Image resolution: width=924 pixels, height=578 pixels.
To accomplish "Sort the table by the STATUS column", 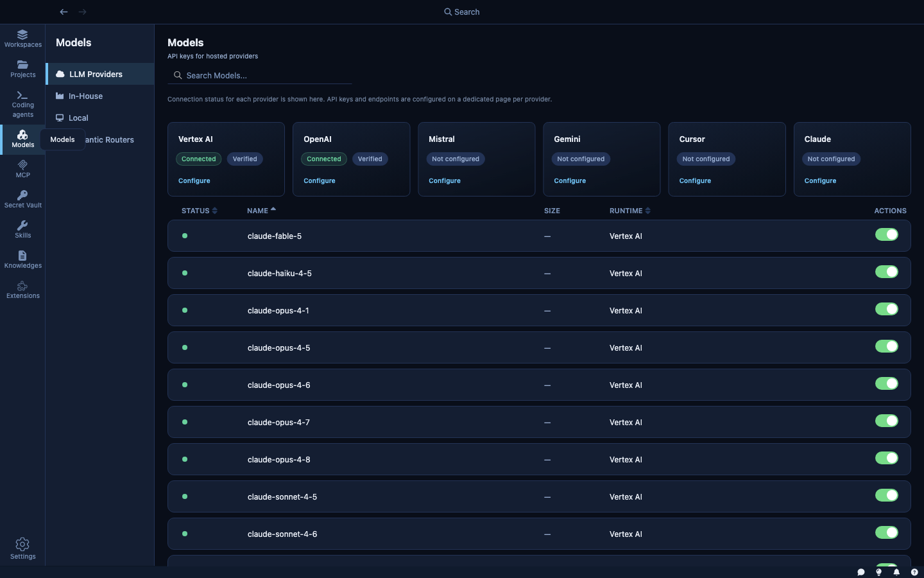I will [200, 211].
